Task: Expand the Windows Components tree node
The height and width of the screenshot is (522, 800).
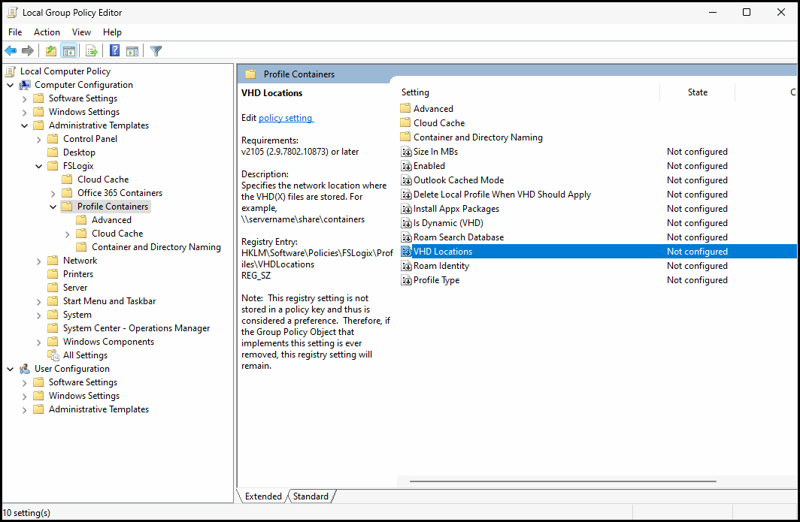Action: click(39, 342)
